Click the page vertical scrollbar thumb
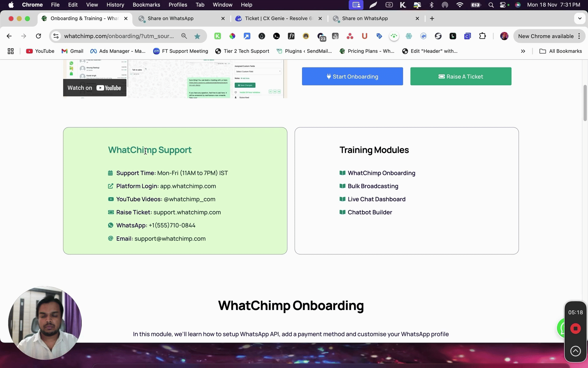The height and width of the screenshot is (368, 588). pyautogui.click(x=585, y=103)
